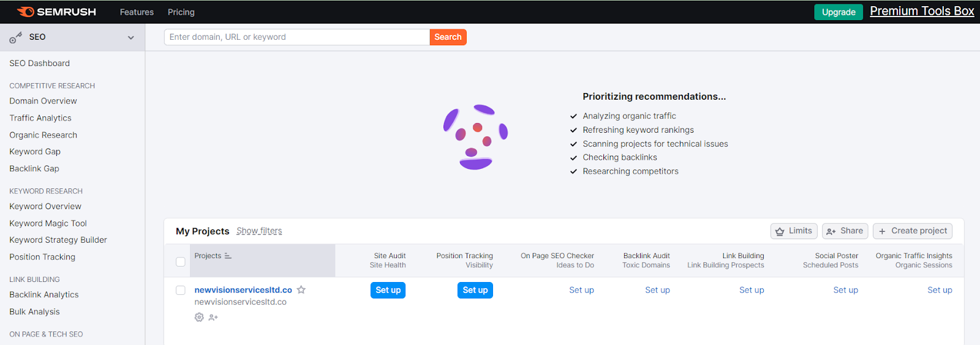This screenshot has width=980, height=345.
Task: Click the Link Building column header
Action: [743, 256]
